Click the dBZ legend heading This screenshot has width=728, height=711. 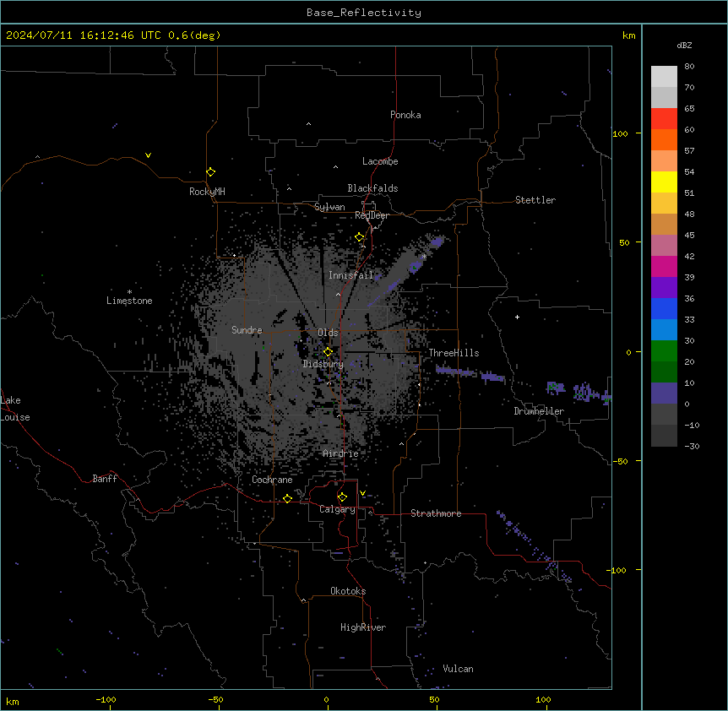click(x=684, y=45)
